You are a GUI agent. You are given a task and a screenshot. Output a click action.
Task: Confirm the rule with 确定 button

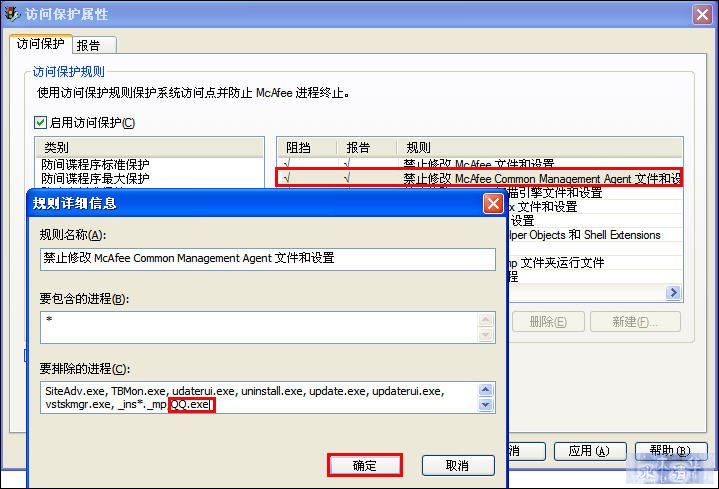click(x=365, y=466)
